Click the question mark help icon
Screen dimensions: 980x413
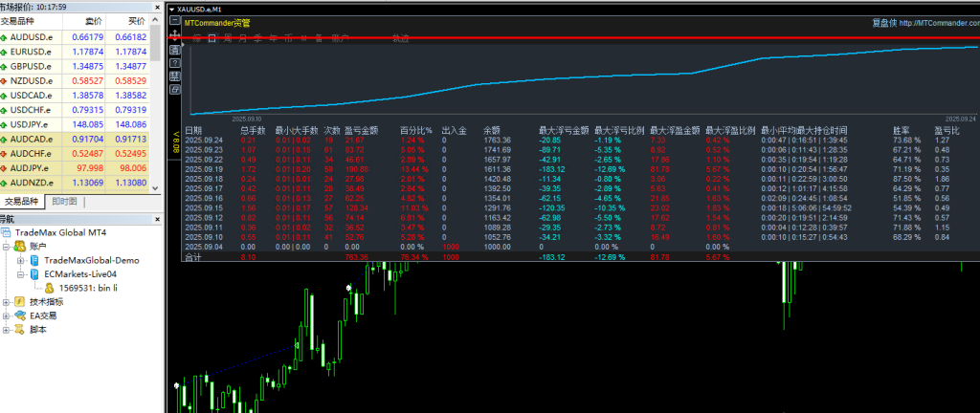click(175, 61)
